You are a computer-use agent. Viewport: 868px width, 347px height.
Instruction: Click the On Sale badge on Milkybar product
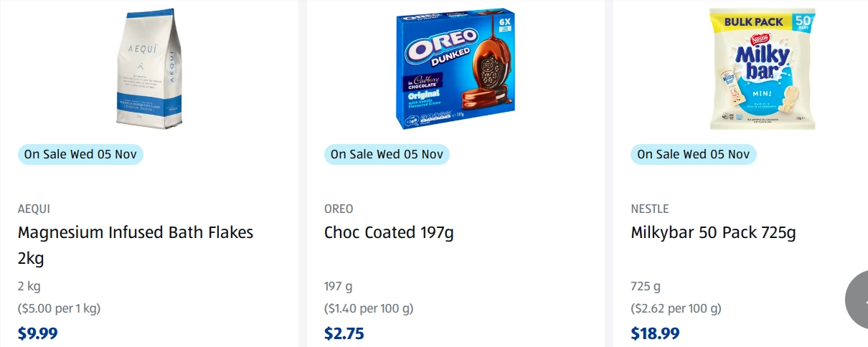[694, 154]
